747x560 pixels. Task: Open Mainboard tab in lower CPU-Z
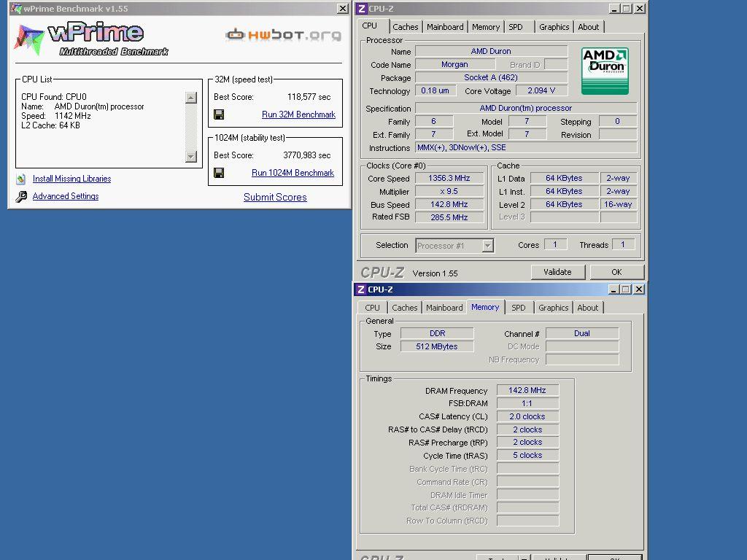444,308
